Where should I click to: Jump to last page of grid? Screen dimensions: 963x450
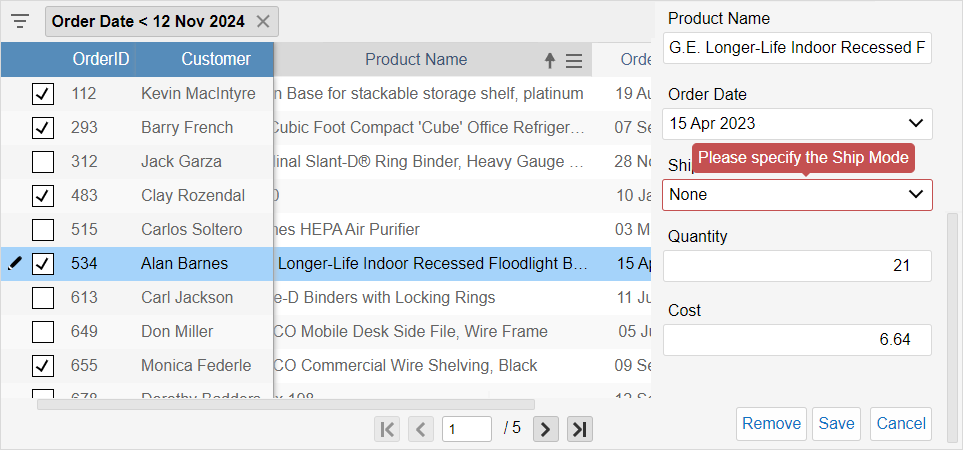579,429
